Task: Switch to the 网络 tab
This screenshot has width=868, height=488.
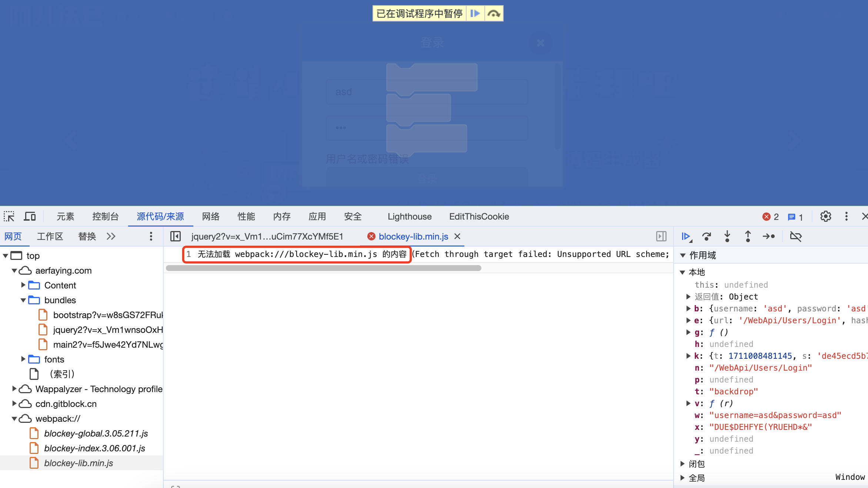Action: [211, 217]
